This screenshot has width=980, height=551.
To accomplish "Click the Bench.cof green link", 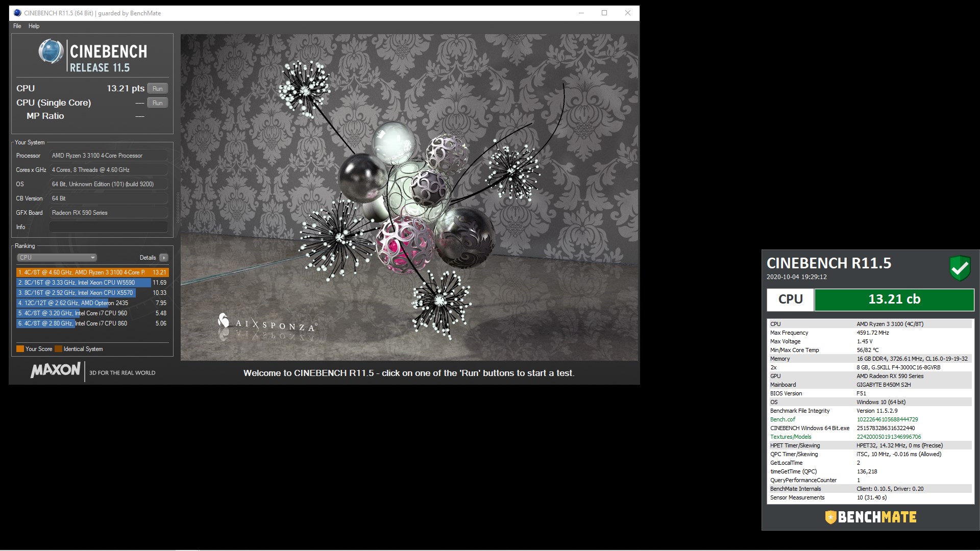I will pyautogui.click(x=782, y=419).
